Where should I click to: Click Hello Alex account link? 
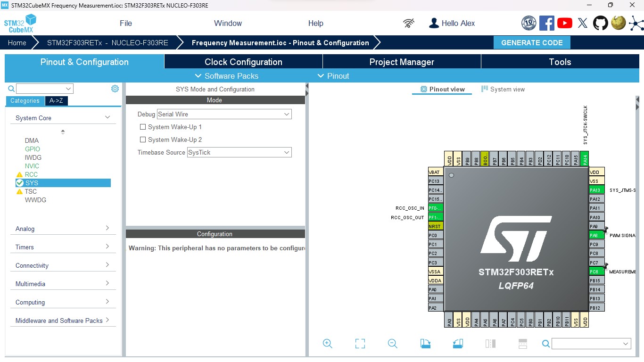(x=458, y=23)
